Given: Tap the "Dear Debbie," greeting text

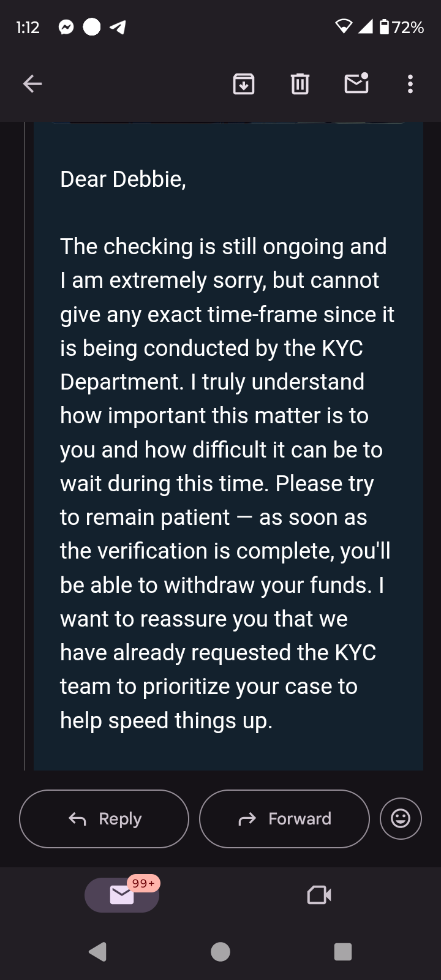Looking at the screenshot, I should pyautogui.click(x=123, y=179).
